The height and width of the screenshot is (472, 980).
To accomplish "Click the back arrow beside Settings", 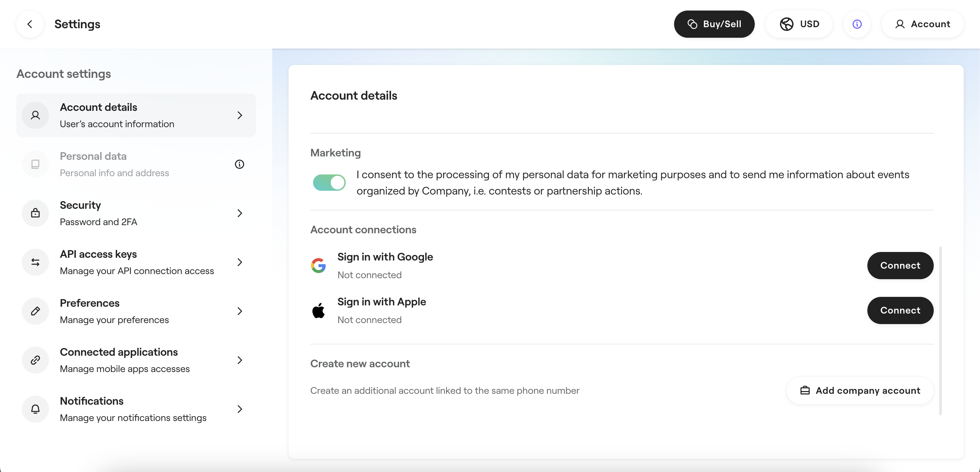I will point(30,24).
